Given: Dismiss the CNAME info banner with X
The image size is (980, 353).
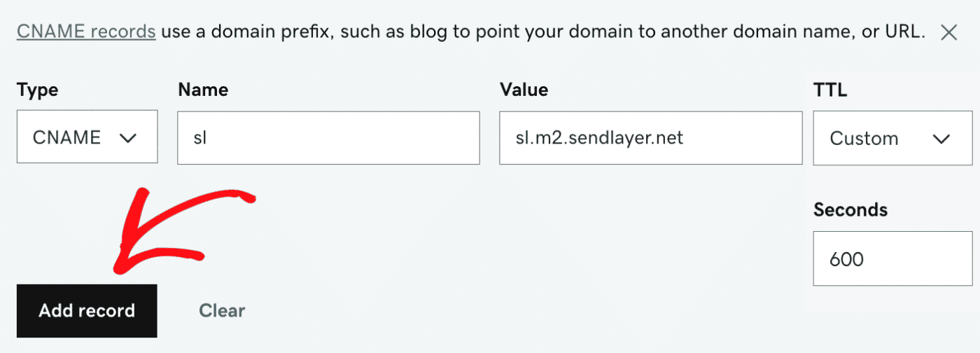Looking at the screenshot, I should 948,32.
